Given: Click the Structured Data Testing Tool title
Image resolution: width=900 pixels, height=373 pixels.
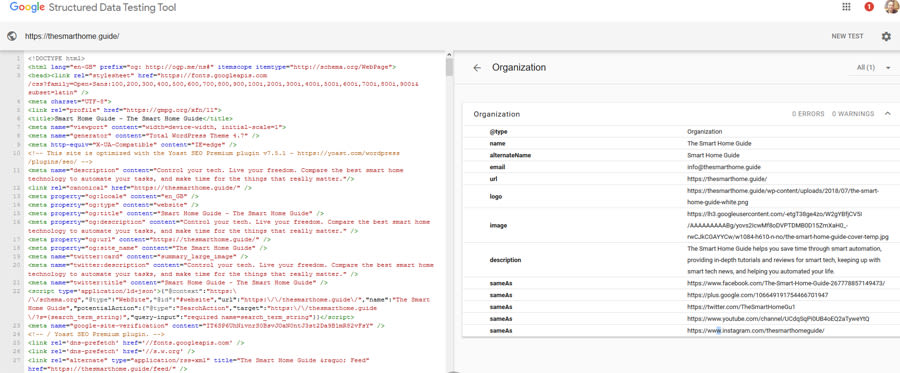Looking at the screenshot, I should point(112,7).
